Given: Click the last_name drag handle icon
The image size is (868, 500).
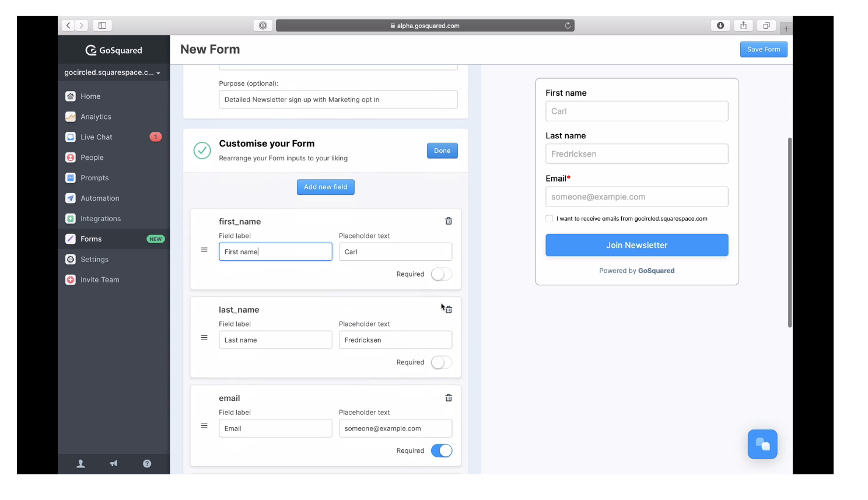Looking at the screenshot, I should (x=204, y=338).
